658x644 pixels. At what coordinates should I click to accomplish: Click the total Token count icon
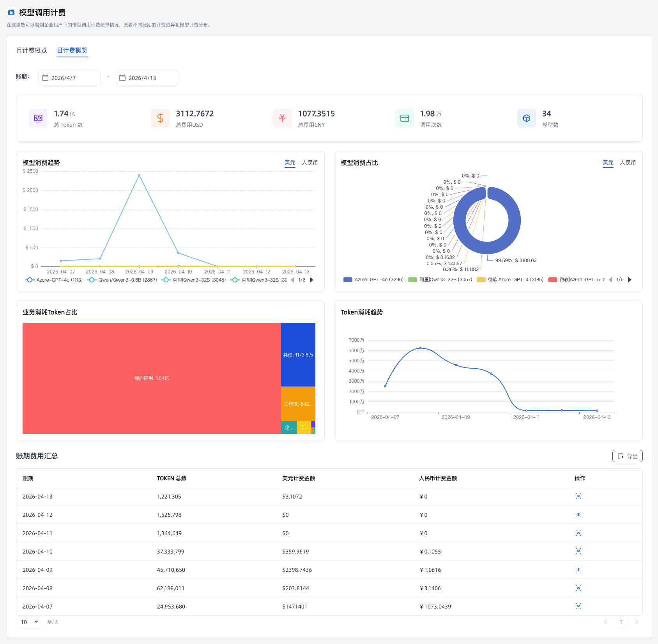tap(38, 118)
